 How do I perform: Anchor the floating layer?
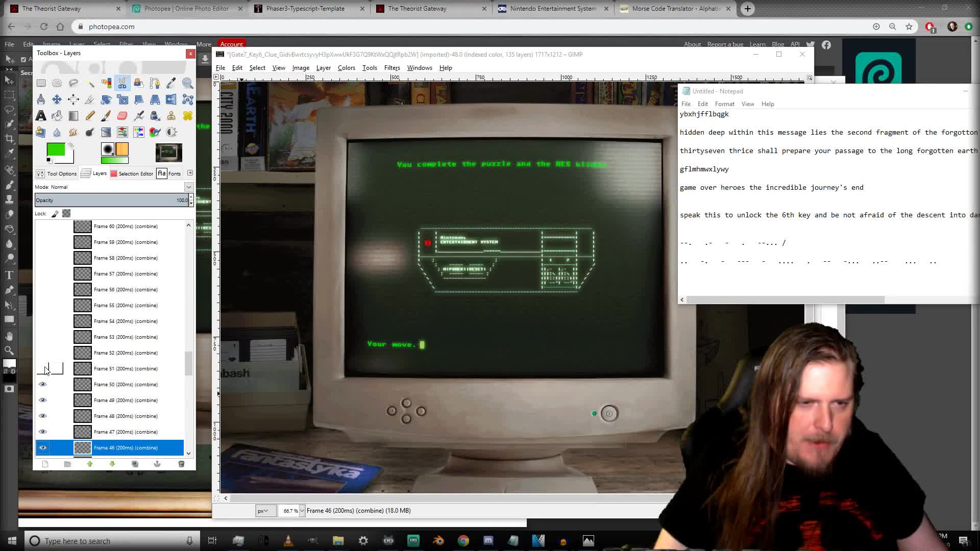157,464
